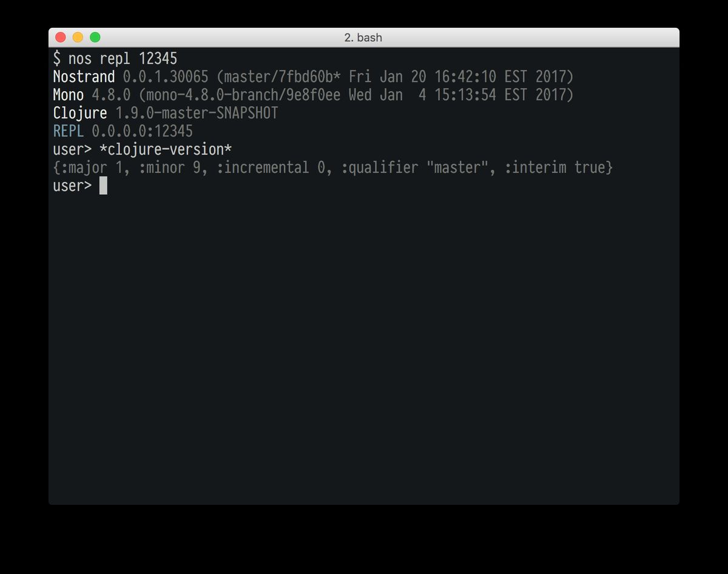Click the blue 'REPL' label
The image size is (728, 574).
(69, 131)
